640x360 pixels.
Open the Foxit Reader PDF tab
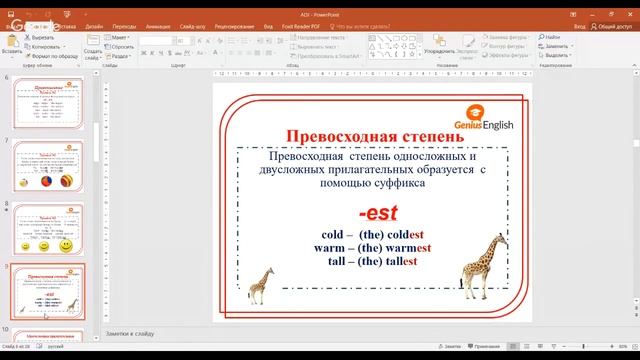pyautogui.click(x=301, y=27)
